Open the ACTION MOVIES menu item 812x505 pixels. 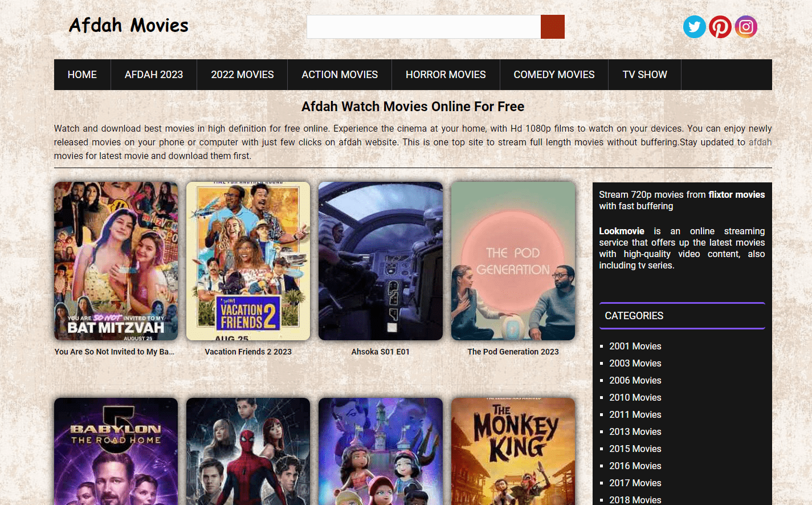coord(340,75)
